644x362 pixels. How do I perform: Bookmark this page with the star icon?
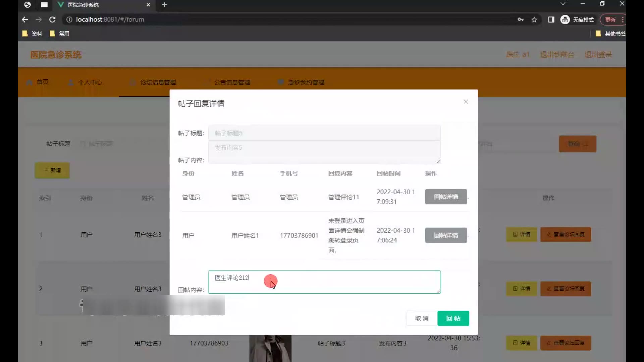tap(534, 20)
